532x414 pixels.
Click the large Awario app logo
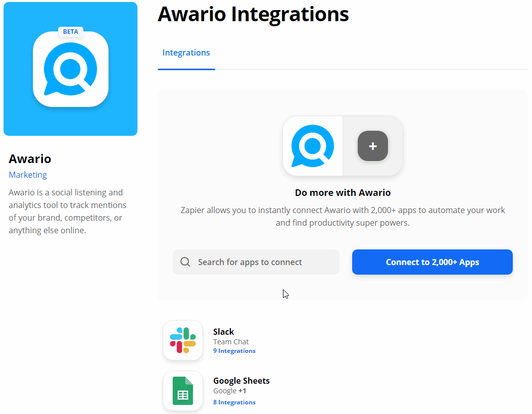[71, 69]
